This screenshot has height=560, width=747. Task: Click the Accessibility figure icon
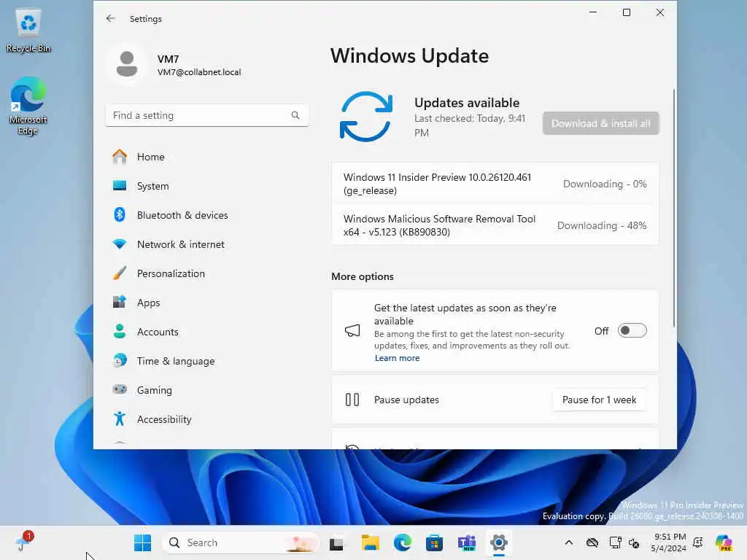tap(120, 419)
